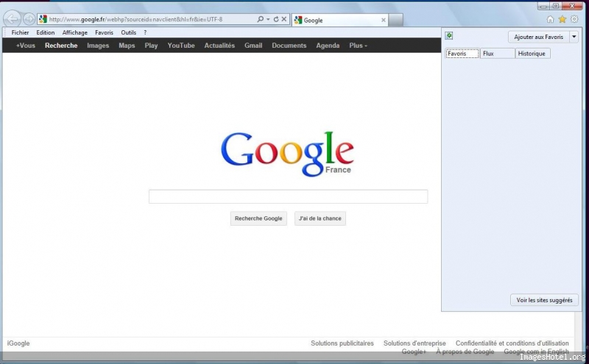
Task: Open the Edition menu
Action: 46,32
